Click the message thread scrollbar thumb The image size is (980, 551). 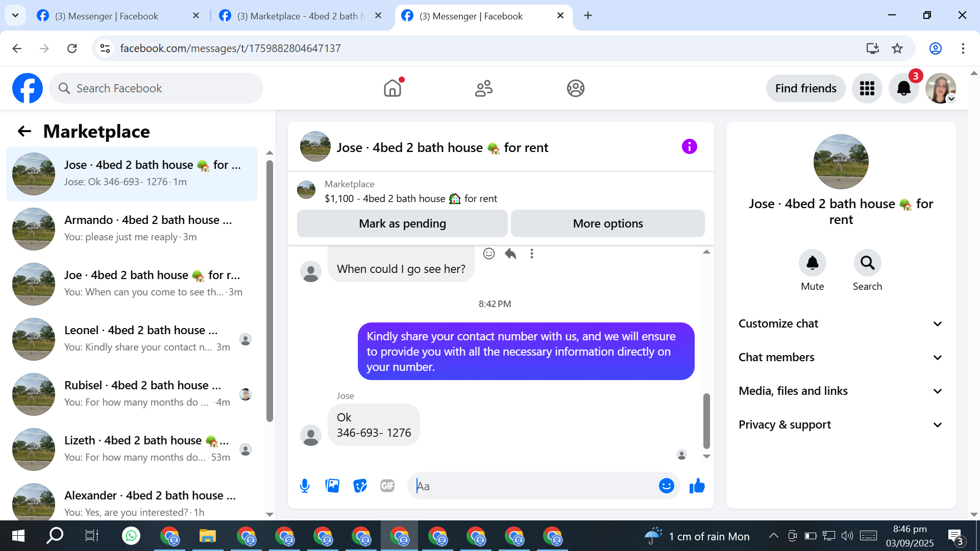click(x=706, y=420)
